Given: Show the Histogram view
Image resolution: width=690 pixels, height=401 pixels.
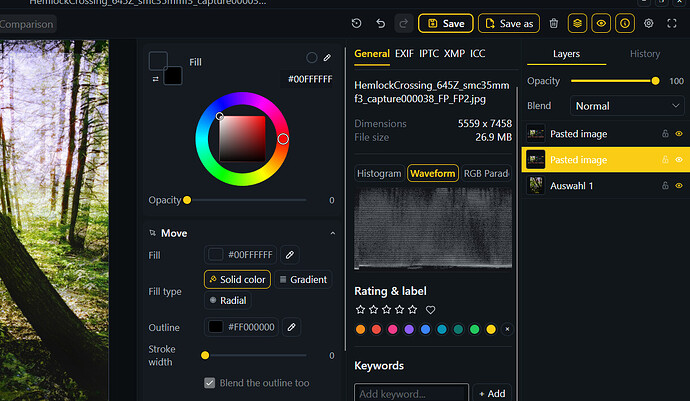Looking at the screenshot, I should (379, 173).
